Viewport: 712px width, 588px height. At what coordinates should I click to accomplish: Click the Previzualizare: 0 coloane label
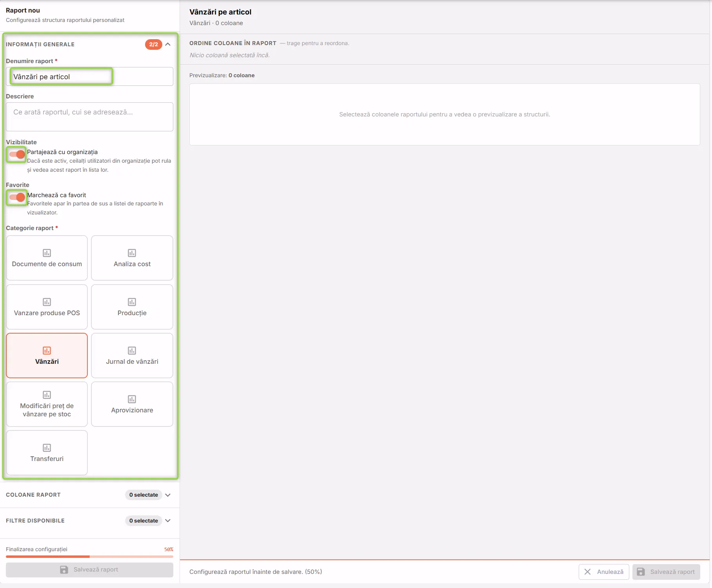222,75
